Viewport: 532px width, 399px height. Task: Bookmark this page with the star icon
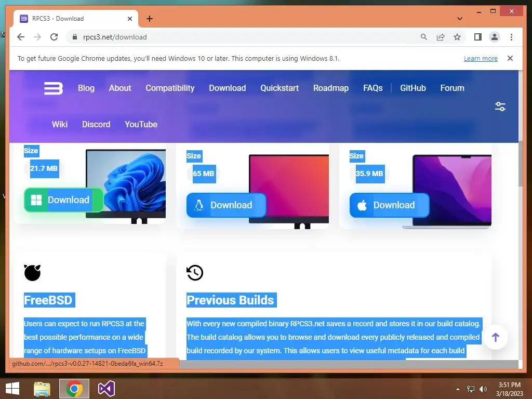[x=457, y=37]
